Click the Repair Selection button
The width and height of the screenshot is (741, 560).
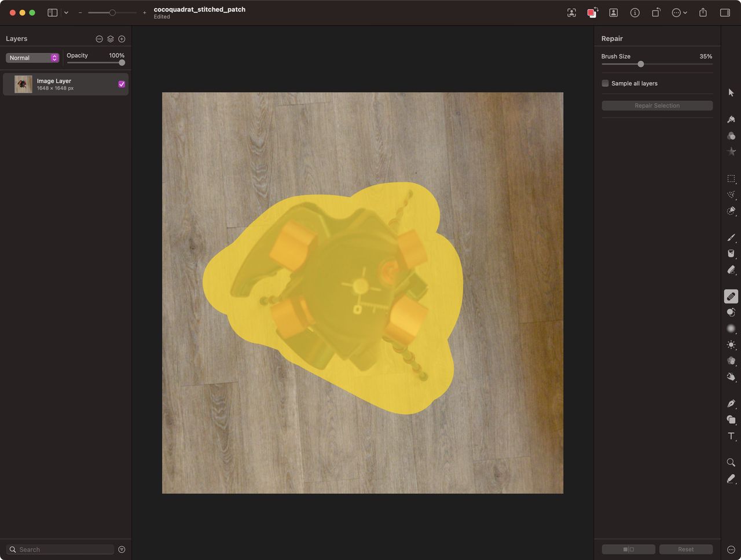click(656, 105)
